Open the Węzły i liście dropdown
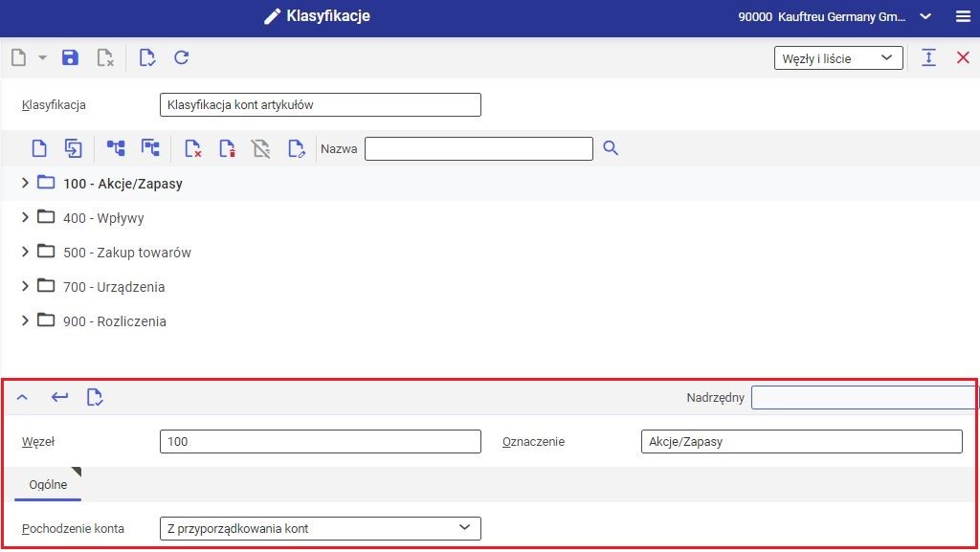Image resolution: width=980 pixels, height=552 pixels. 838,58
